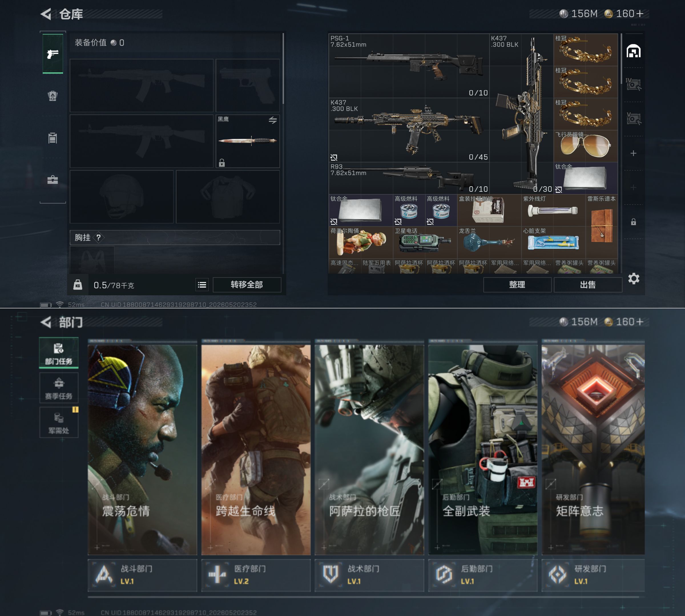Select the 雷斯乐谱本 notebook item
The height and width of the screenshot is (616, 685).
point(602,226)
